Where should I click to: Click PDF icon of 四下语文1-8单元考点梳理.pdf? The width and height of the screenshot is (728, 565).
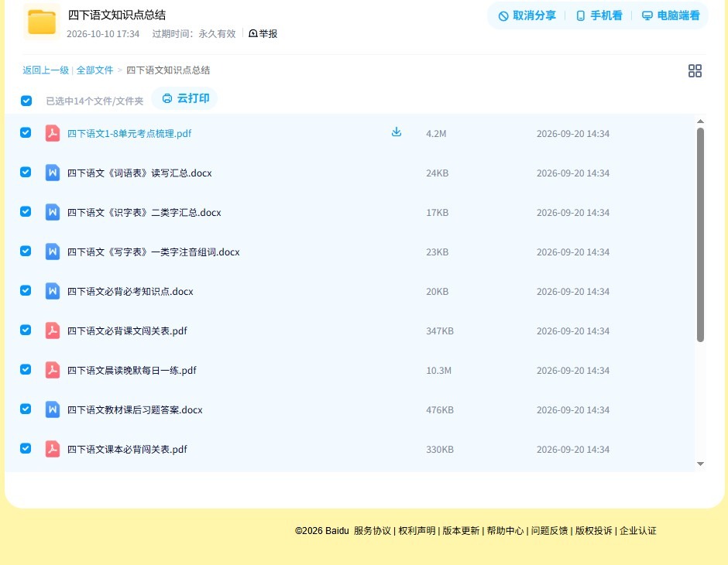[x=53, y=133]
